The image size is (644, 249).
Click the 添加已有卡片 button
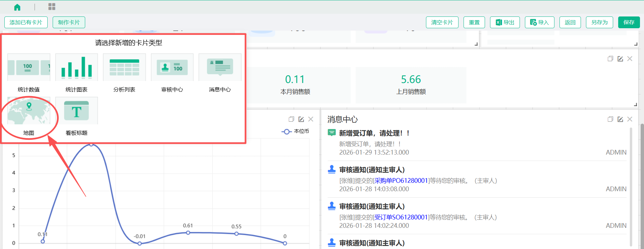pos(26,23)
